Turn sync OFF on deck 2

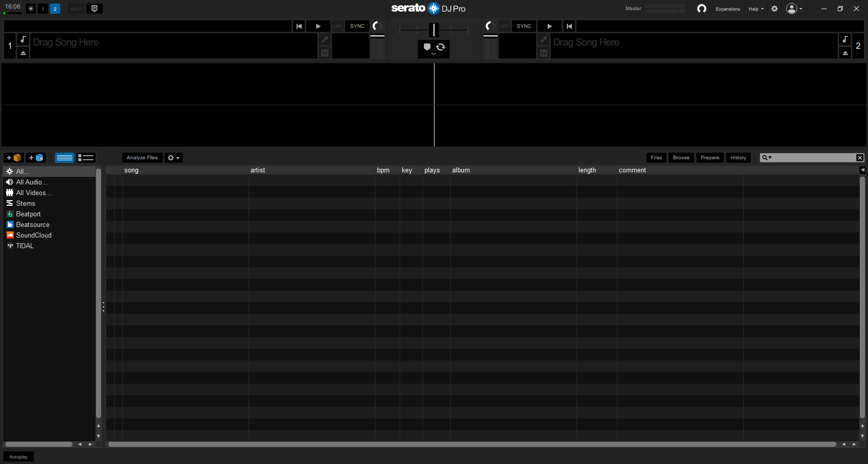[504, 26]
